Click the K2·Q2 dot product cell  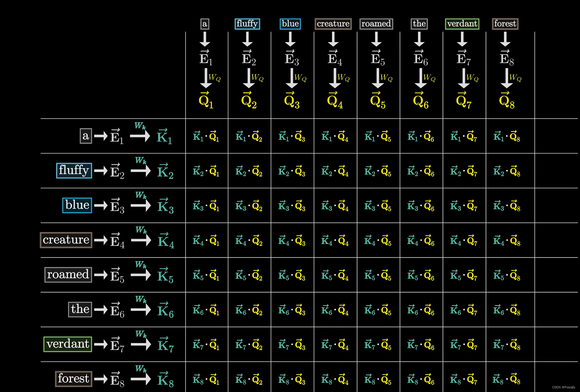(x=249, y=171)
